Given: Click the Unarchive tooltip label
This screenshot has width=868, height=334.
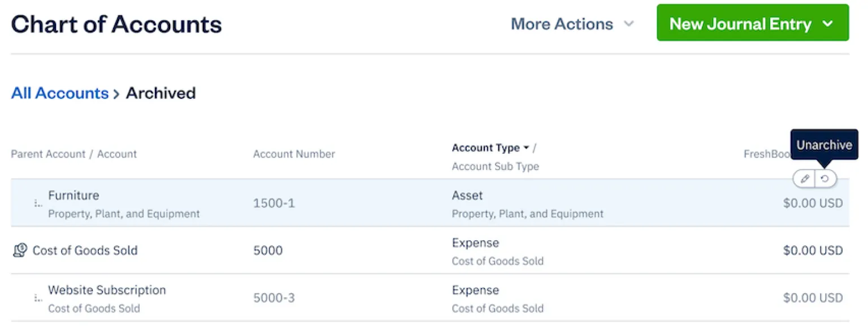Looking at the screenshot, I should (x=824, y=144).
